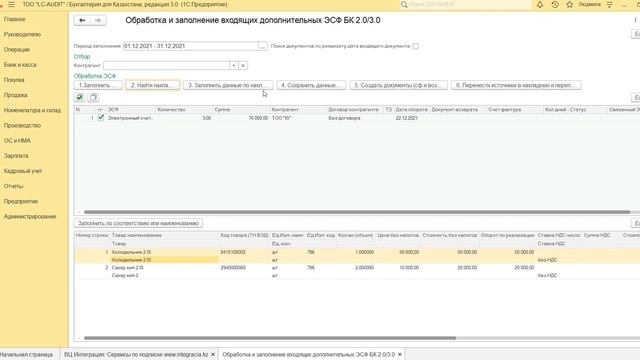Uncheck row 1 ЭСФ checkbox
The width and height of the screenshot is (640, 360).
pos(100,118)
